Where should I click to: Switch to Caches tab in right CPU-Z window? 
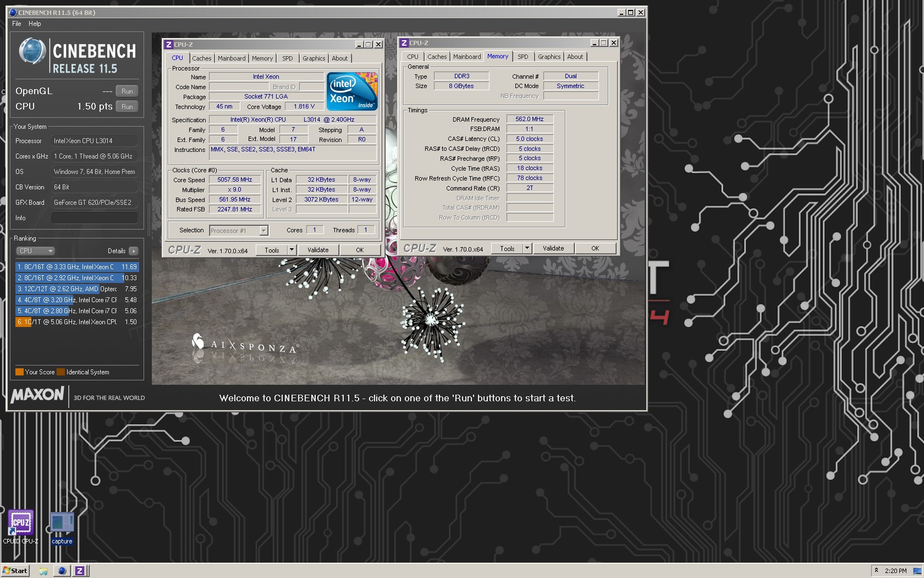tap(437, 57)
